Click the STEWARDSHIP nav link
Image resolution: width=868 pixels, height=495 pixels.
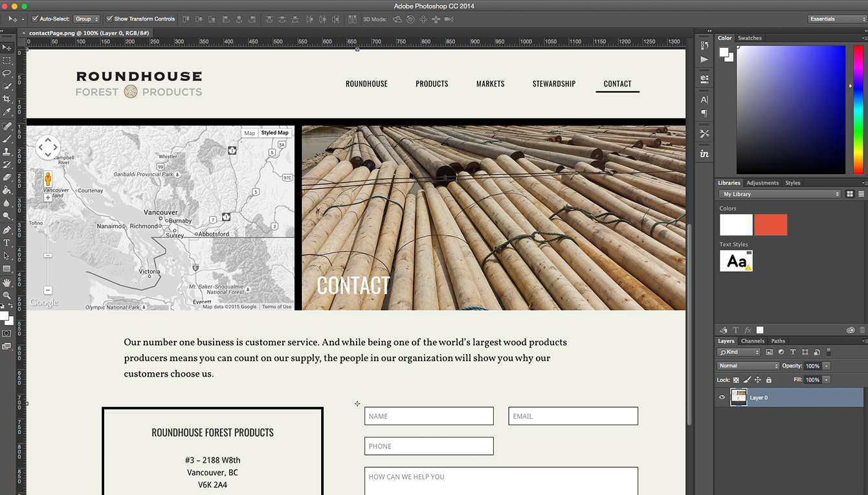[554, 83]
